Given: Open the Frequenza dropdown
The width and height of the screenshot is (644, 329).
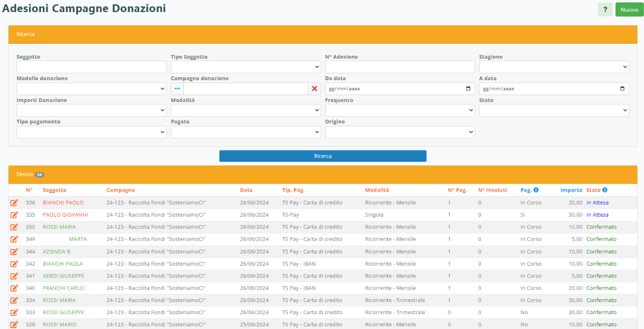Looking at the screenshot, I should point(400,110).
